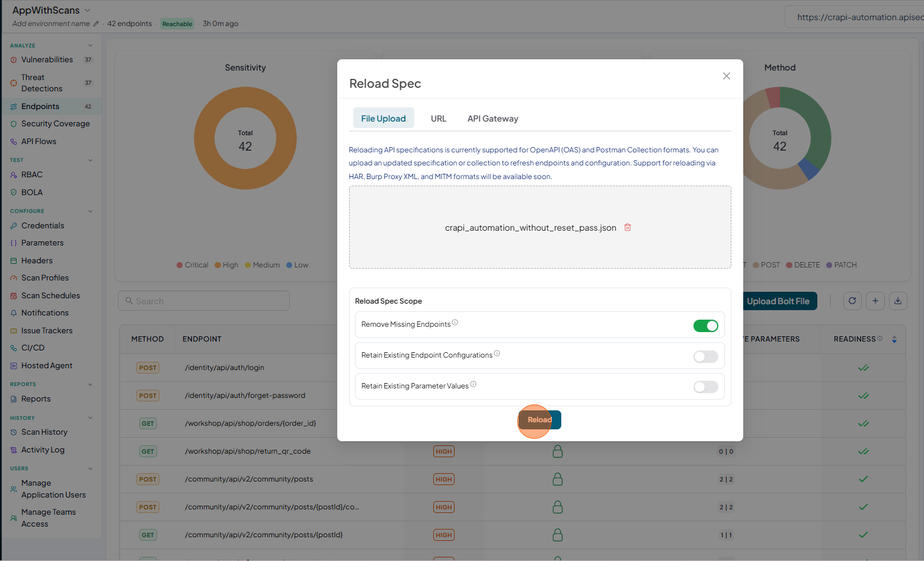The image size is (924, 561).
Task: Click the Reload button
Action: (x=540, y=420)
